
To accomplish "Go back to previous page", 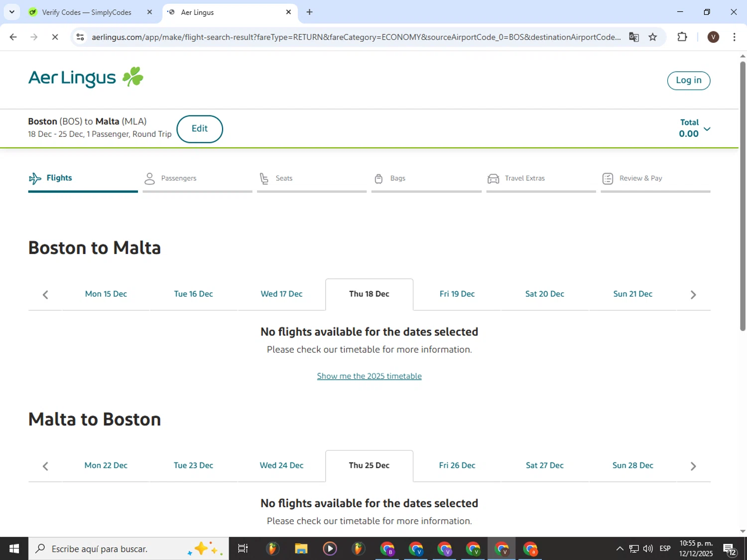I will [x=13, y=37].
